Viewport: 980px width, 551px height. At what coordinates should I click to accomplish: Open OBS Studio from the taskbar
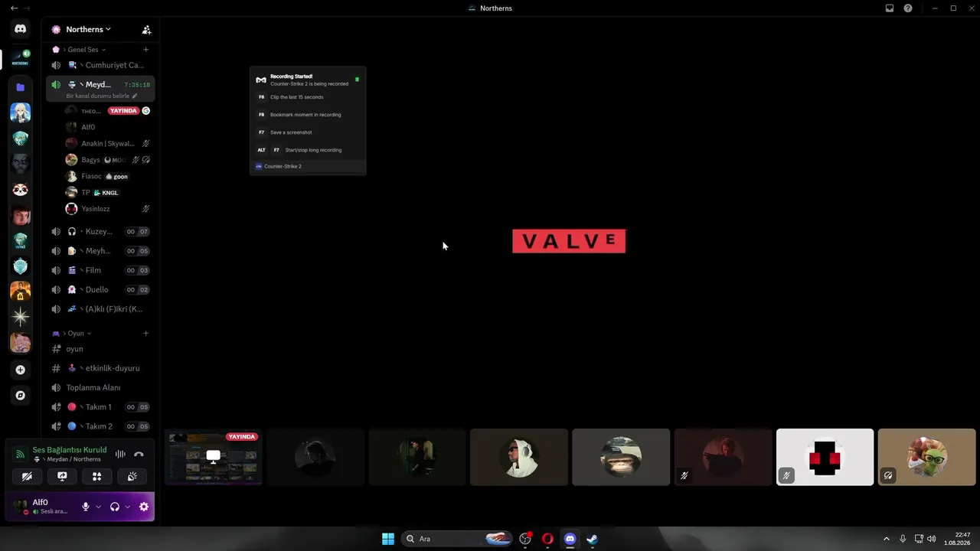tap(525, 539)
